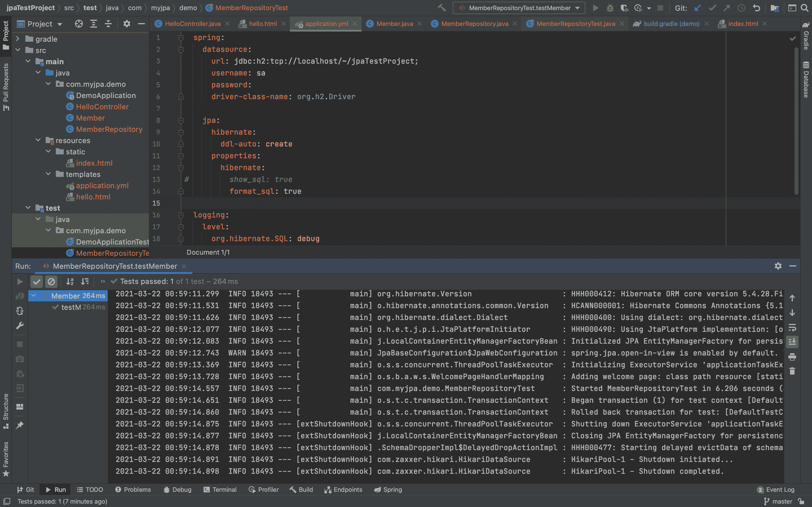
Task: Switch to the Member.java editor tab
Action: [x=394, y=24]
